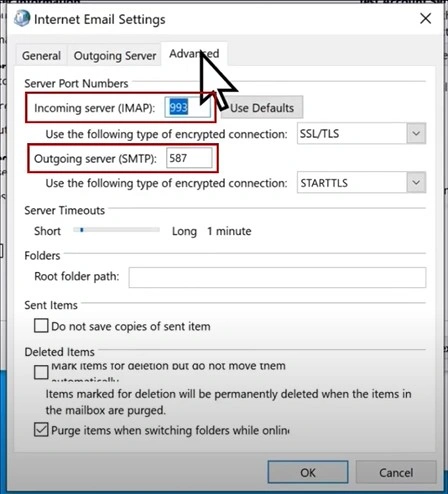Click the Server Timeouts slider track
Screen dimensions: 448x494
click(117, 230)
